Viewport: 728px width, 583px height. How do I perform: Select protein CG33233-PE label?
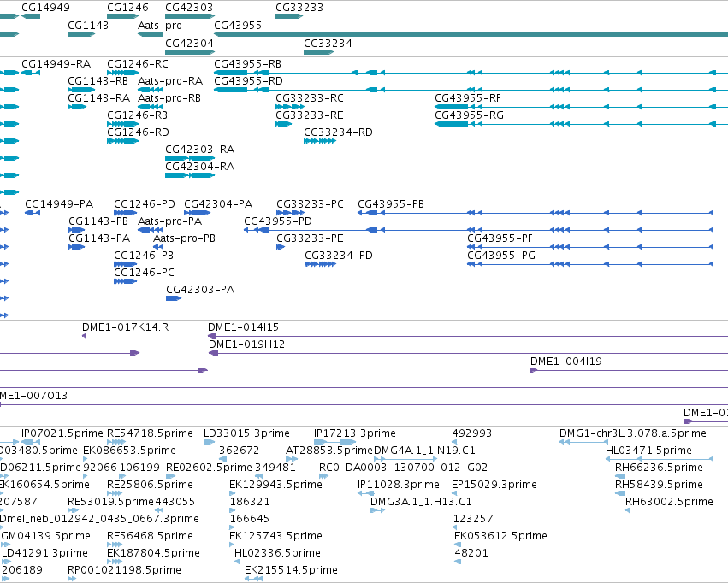coord(310,238)
